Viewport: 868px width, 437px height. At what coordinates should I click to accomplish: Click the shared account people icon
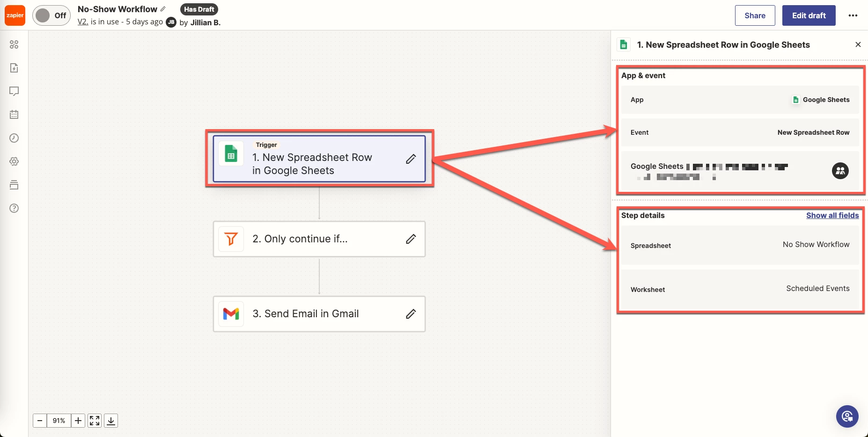pos(840,171)
